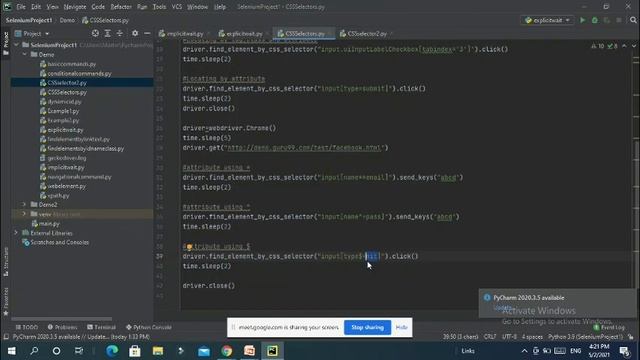This screenshot has height=360, width=640.
Task: Start debugging with the bug icon
Action: pos(595,20)
